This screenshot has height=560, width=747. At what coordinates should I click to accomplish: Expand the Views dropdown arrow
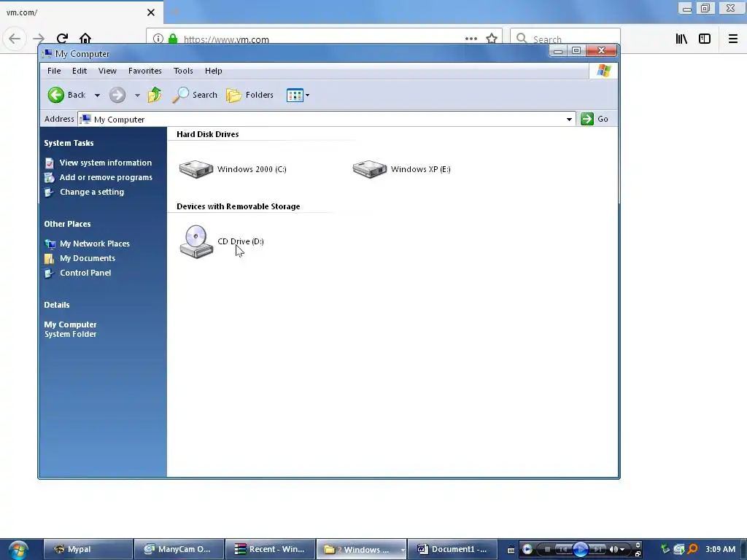click(308, 96)
